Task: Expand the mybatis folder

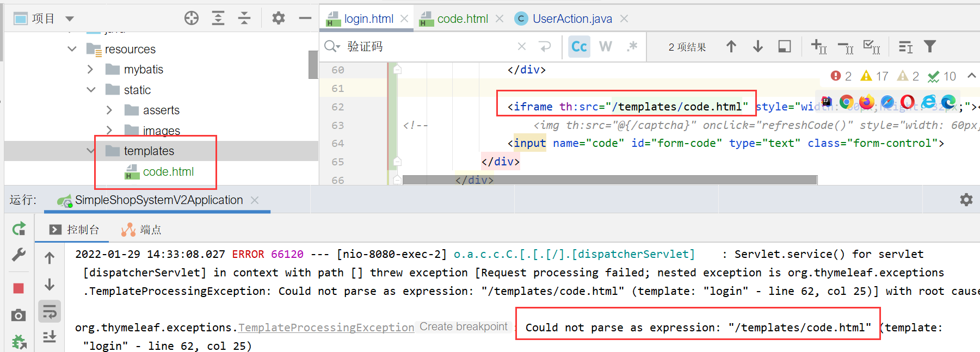Action: [90, 69]
